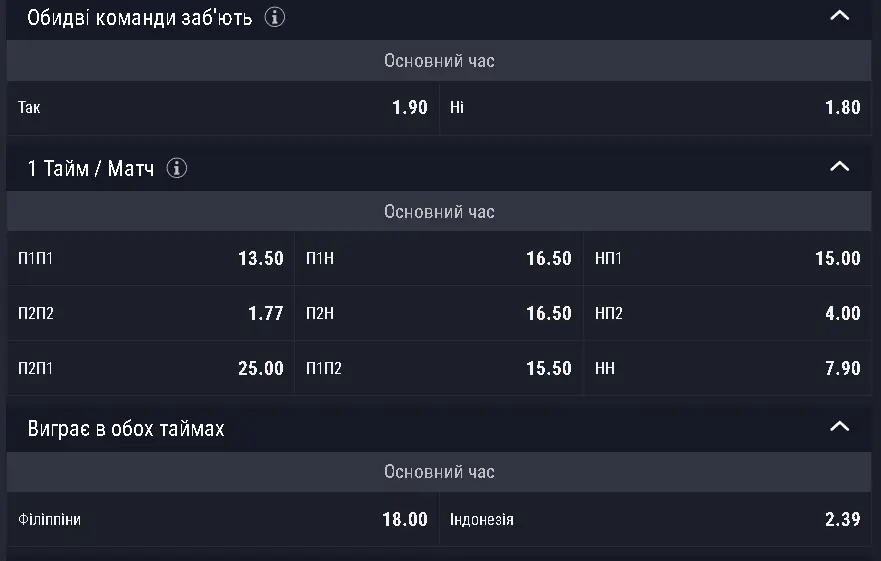Click Основний час header under 1 Тайм / Матч
This screenshot has width=881, height=561.
point(439,211)
